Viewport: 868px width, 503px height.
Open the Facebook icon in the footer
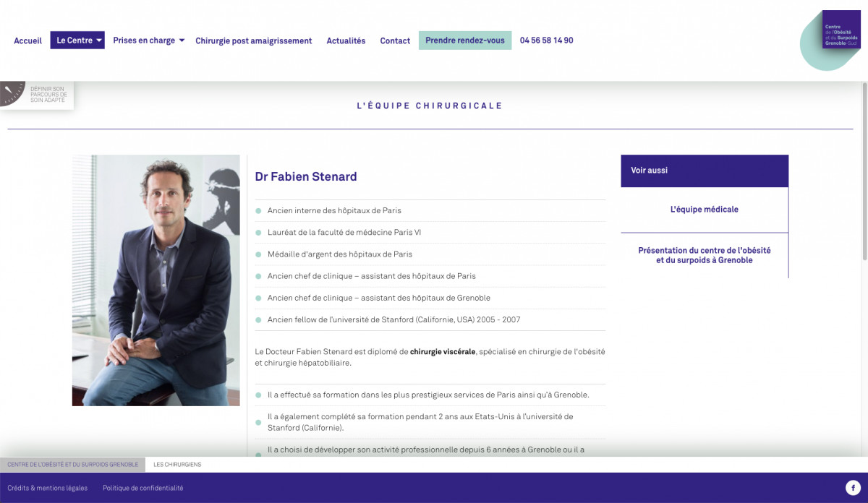click(853, 488)
